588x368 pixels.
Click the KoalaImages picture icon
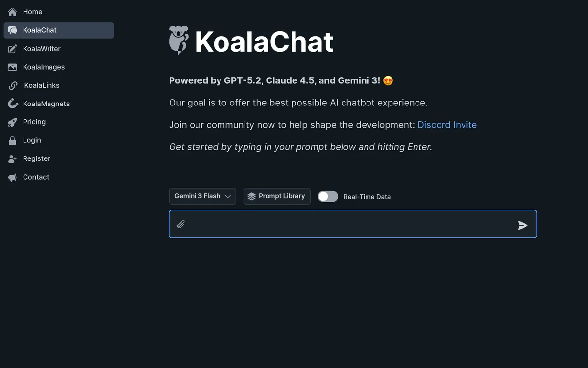[13, 67]
